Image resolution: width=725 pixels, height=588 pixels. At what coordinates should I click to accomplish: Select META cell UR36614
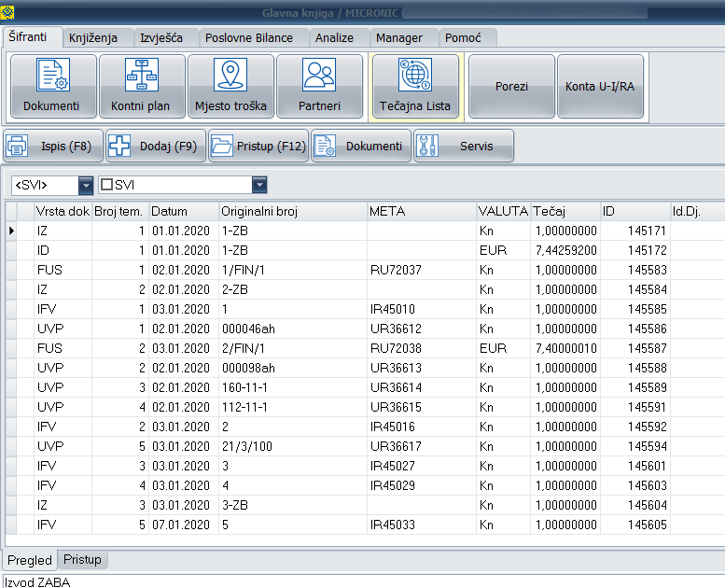tap(422, 387)
